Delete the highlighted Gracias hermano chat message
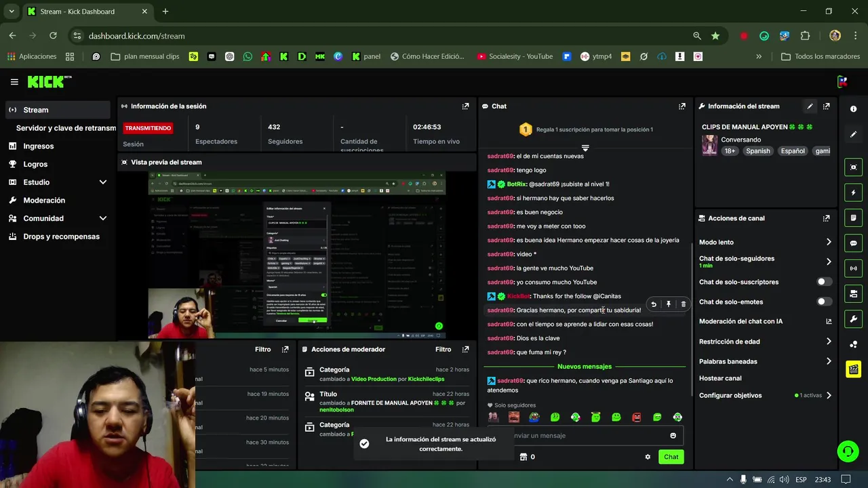The image size is (868, 488). (684, 304)
